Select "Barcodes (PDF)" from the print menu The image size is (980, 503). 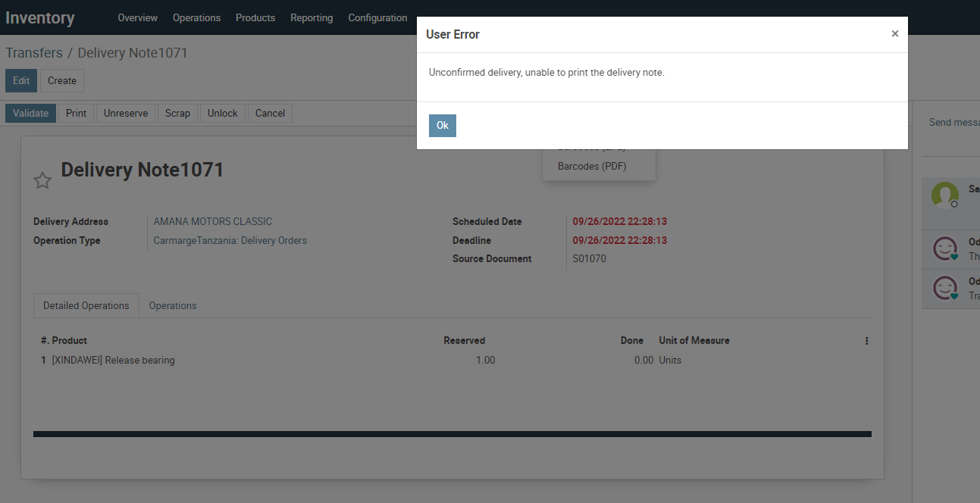(x=592, y=166)
